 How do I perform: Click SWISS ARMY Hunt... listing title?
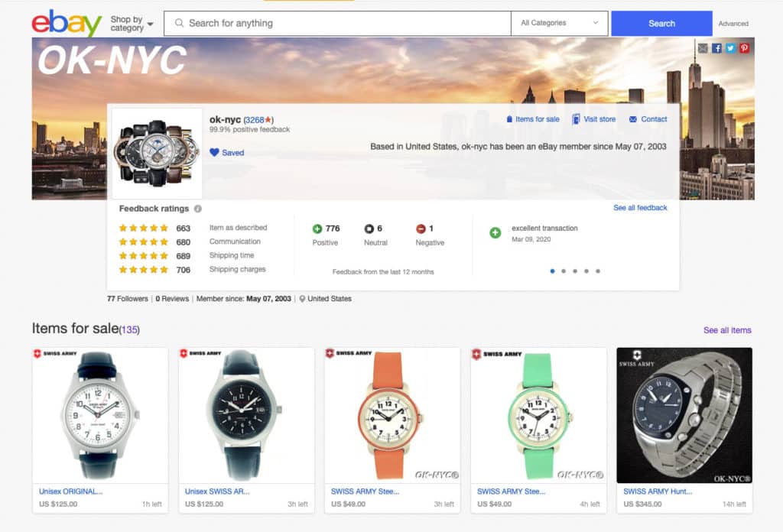(x=658, y=491)
